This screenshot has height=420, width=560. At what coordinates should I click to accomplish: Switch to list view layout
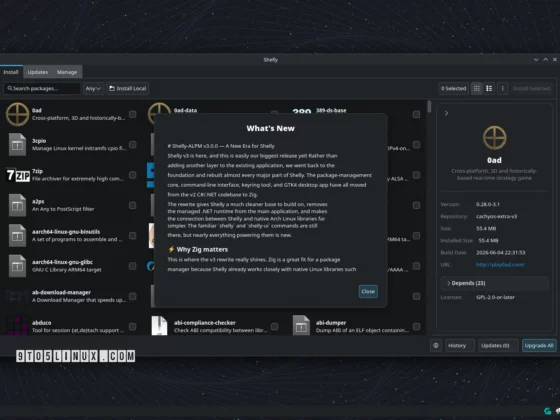(x=489, y=89)
